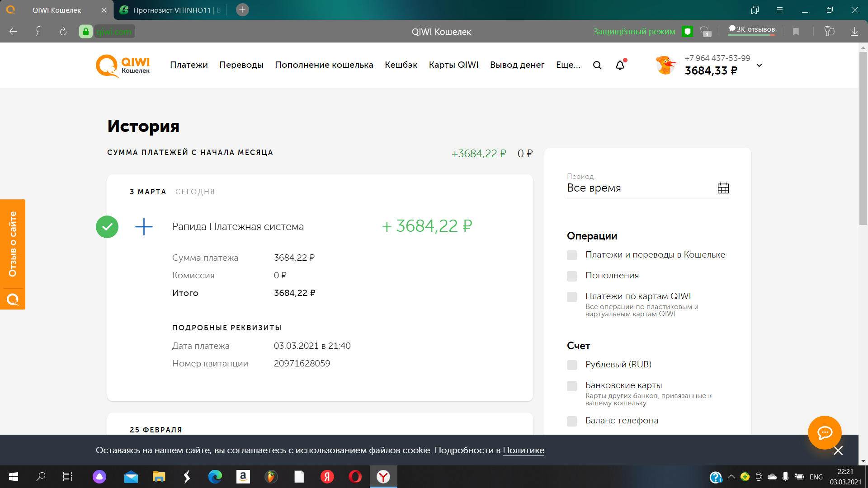Check Платежи по картам QIWI filter
Screen dimensions: 868x488
(x=572, y=297)
